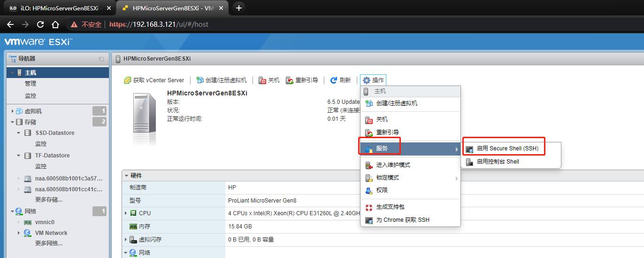Click More storage link

point(49,200)
